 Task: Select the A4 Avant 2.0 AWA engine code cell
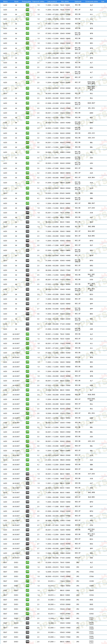(91, 385)
